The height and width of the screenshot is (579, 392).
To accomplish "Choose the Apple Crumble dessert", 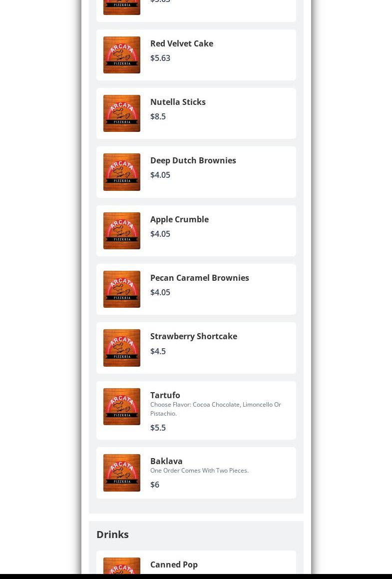I will pyautogui.click(x=196, y=231).
